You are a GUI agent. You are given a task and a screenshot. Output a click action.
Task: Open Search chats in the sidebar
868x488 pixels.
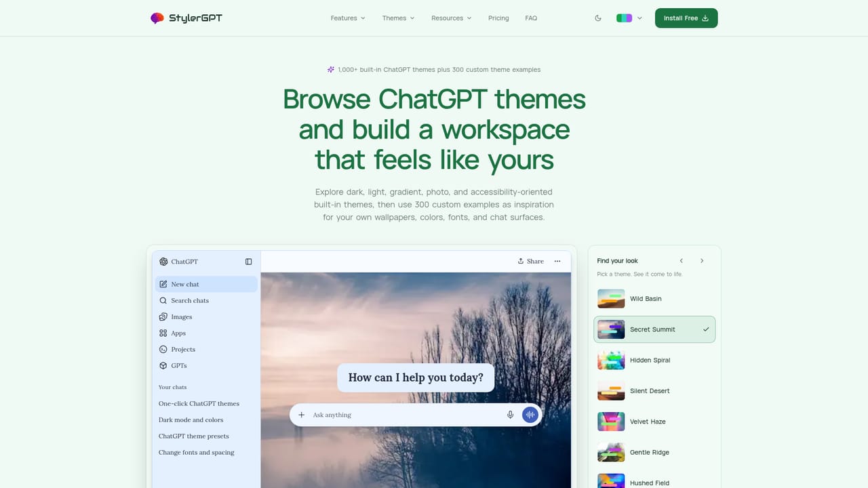(x=206, y=300)
